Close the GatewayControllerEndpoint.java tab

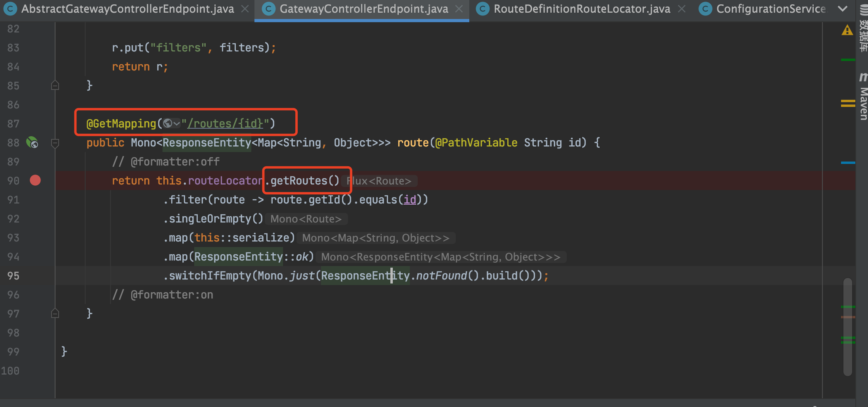459,9
